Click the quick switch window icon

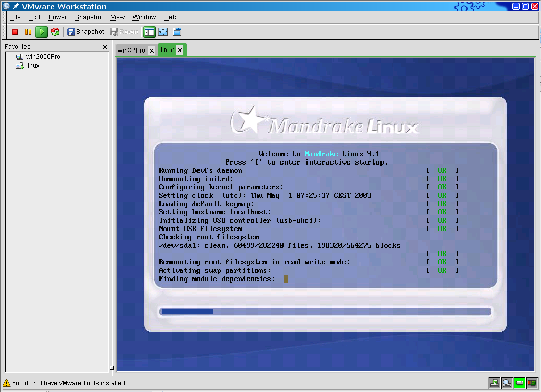click(177, 32)
